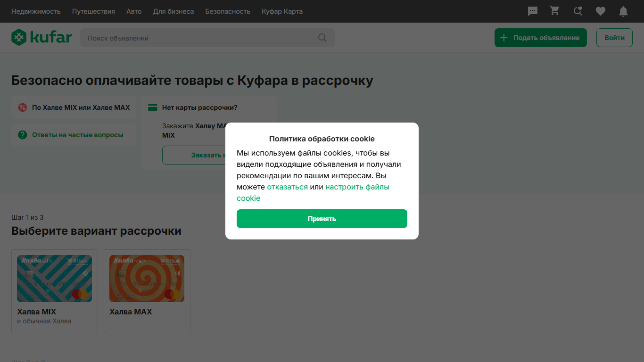Open the shopping cart icon

tap(555, 11)
